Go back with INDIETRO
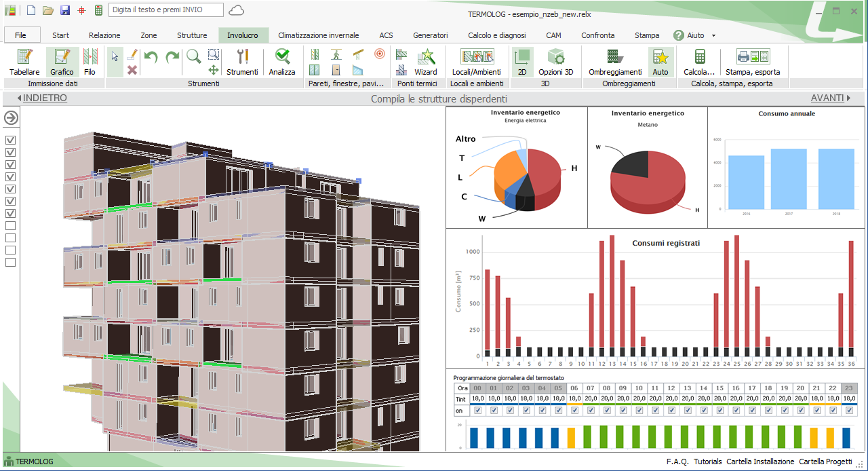 (x=42, y=98)
